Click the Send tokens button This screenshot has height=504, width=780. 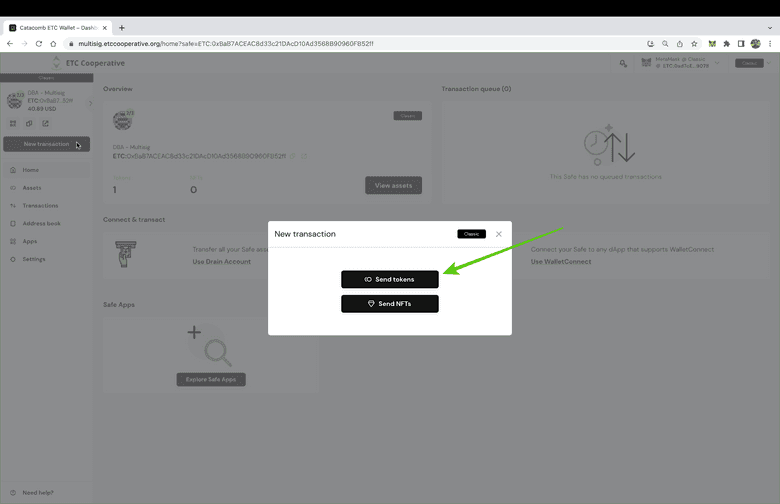click(389, 279)
